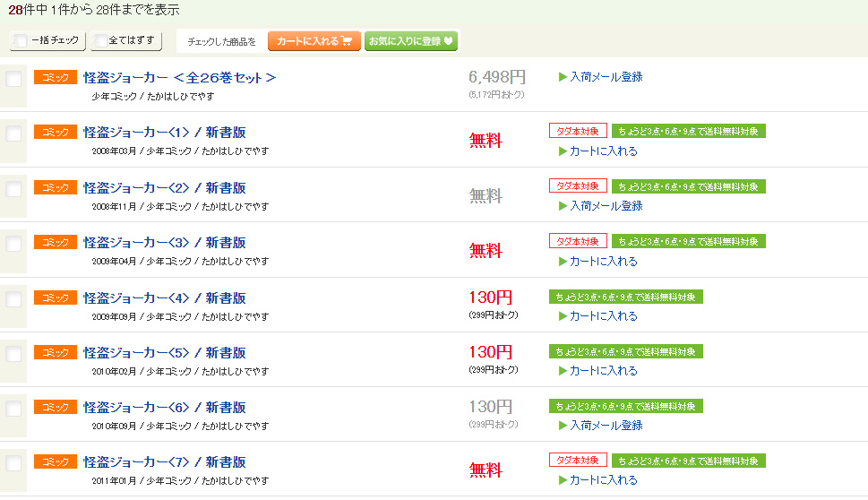Toggle the checkbox for 怪盗ジョーカー〈7〉

point(14,464)
